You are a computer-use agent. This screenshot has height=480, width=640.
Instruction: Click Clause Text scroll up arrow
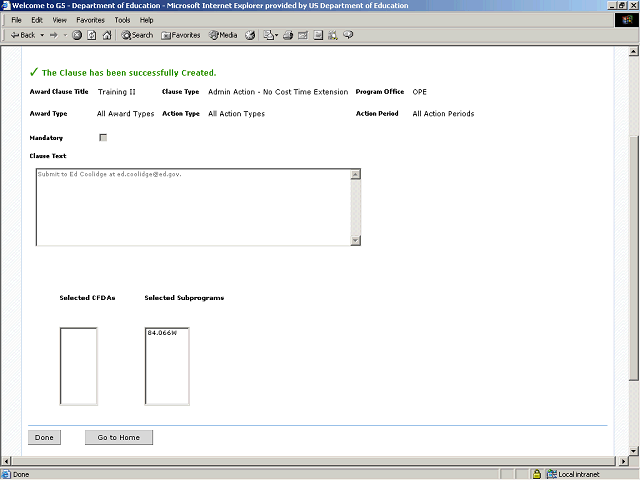point(356,174)
